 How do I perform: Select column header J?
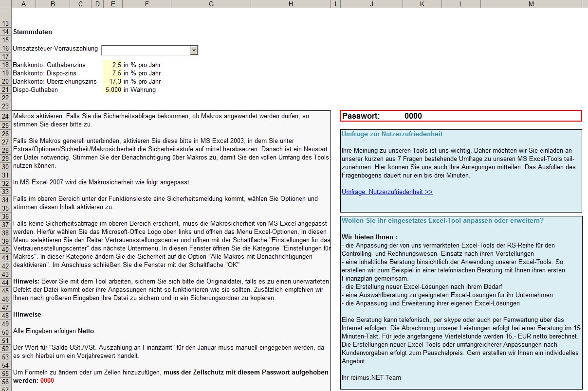(371, 4)
